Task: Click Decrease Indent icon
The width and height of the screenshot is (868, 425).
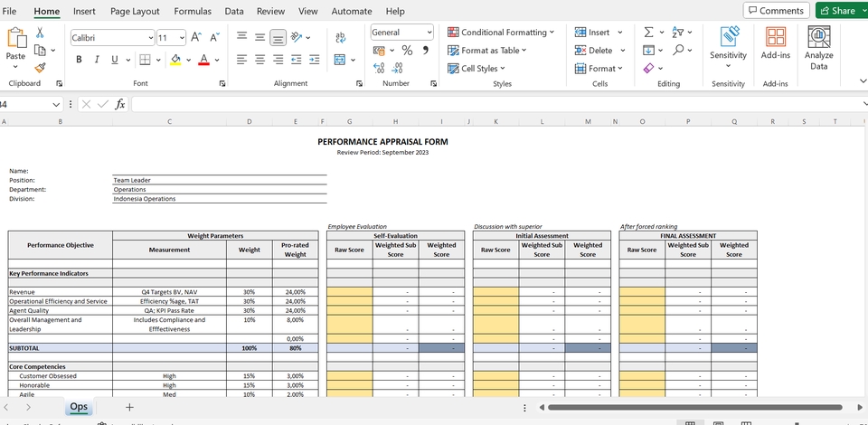Action: point(297,59)
